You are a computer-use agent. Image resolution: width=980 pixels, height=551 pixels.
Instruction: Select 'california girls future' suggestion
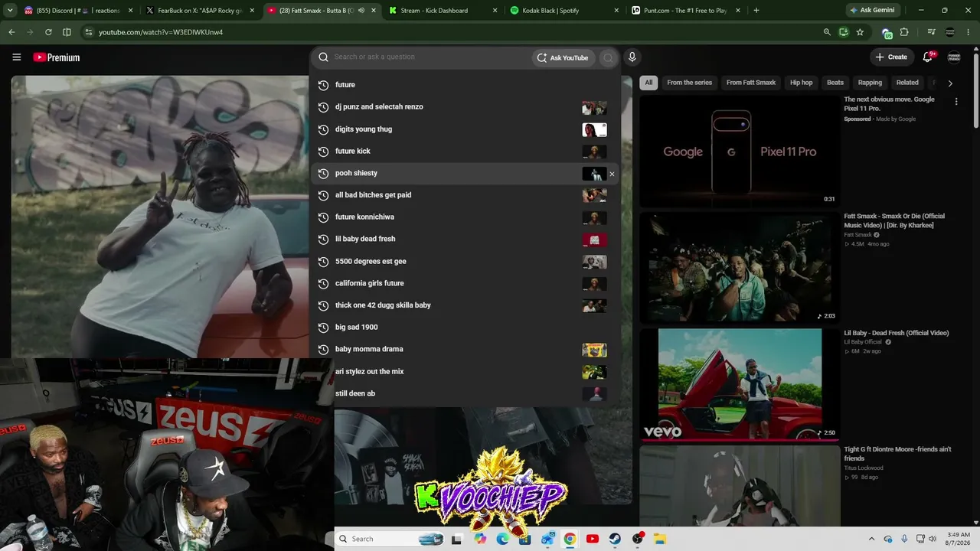point(465,284)
